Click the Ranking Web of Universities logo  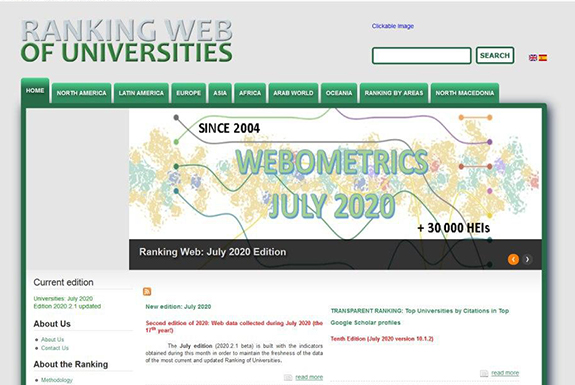(127, 41)
